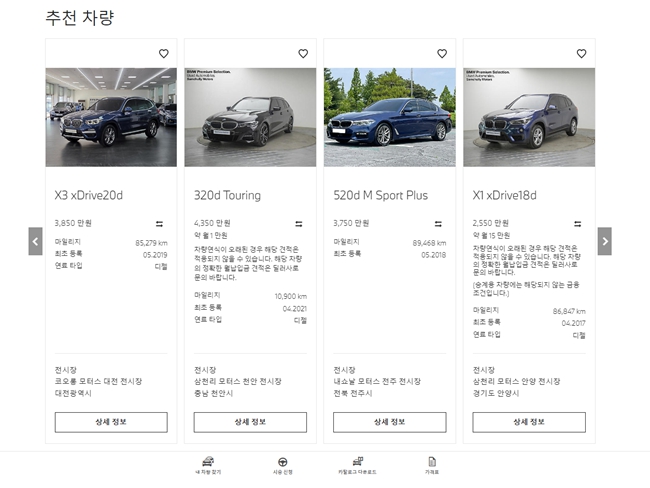Favorite the 320d Touring with heart icon
Viewport: 650px width, 488px height.
pos(303,53)
